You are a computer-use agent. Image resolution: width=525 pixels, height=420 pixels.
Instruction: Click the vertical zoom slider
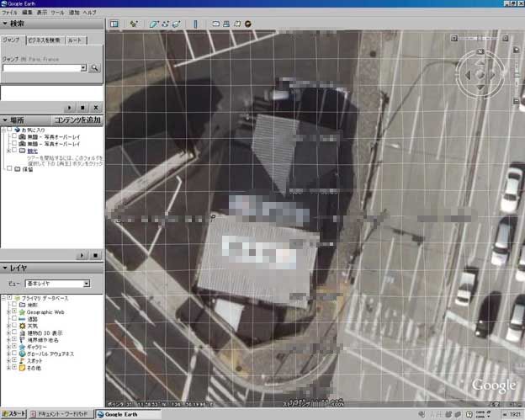coord(517,76)
